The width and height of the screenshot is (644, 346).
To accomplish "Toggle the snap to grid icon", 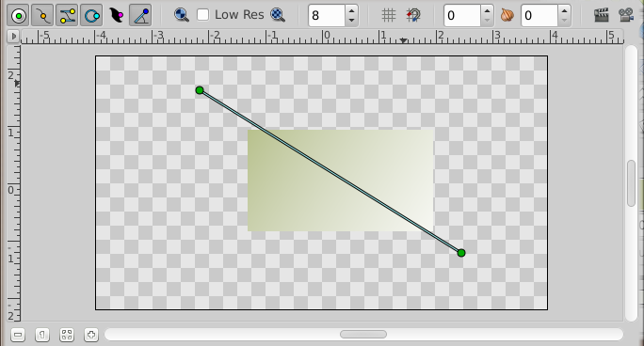I will [413, 16].
